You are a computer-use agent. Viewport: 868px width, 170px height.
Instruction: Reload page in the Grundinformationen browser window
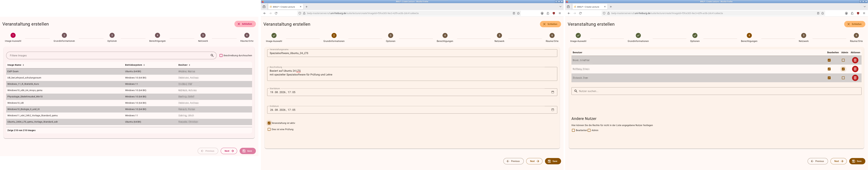[x=276, y=13]
